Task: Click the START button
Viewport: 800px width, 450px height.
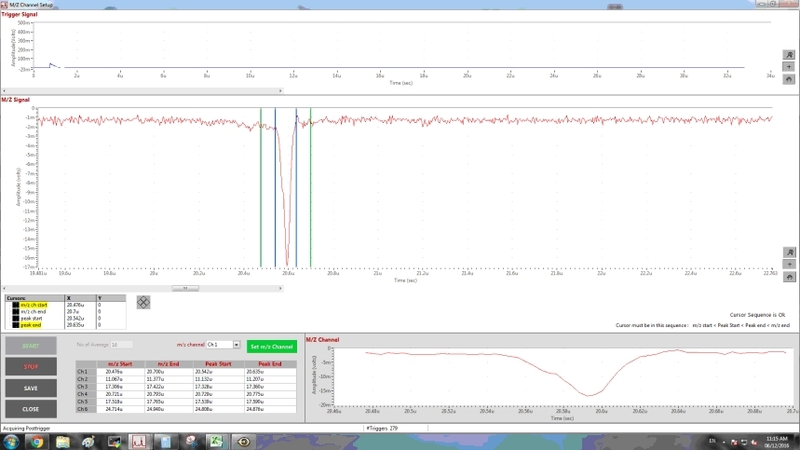Action: click(x=31, y=346)
